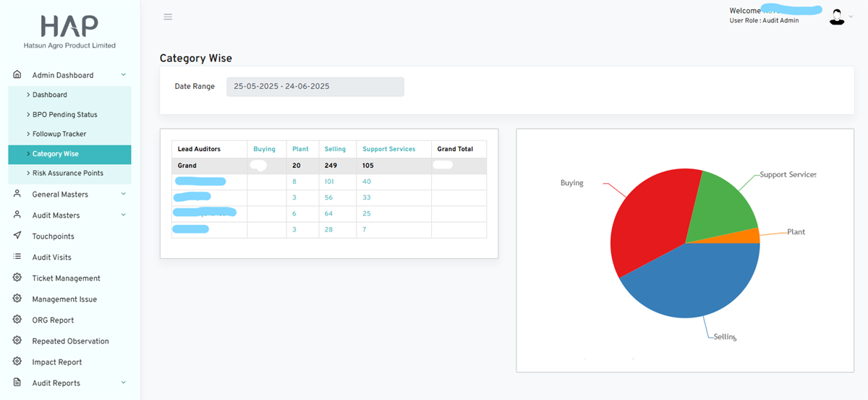Click the Touchpoints arrow icon
Screen dimensions: 868x400
[17, 236]
